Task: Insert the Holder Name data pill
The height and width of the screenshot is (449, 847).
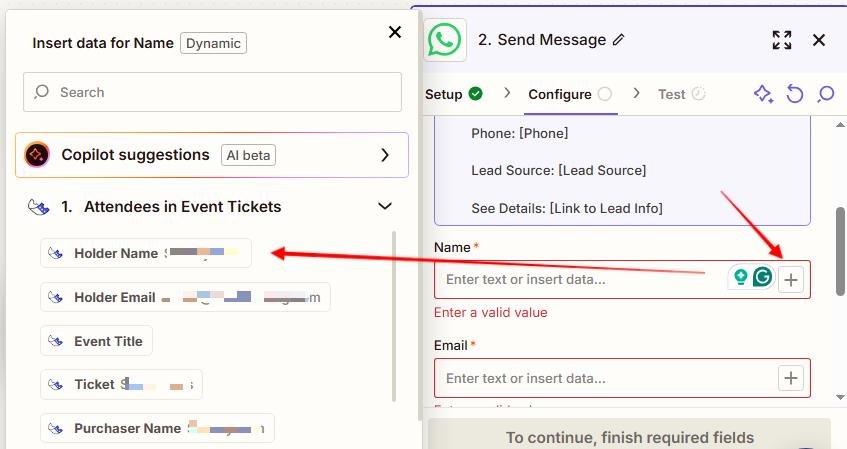Action: point(145,254)
